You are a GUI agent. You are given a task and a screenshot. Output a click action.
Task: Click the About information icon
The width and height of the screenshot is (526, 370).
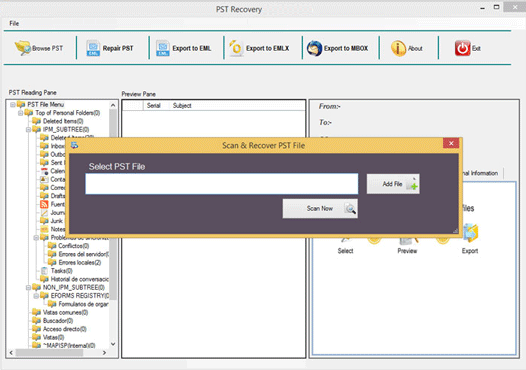pos(398,48)
